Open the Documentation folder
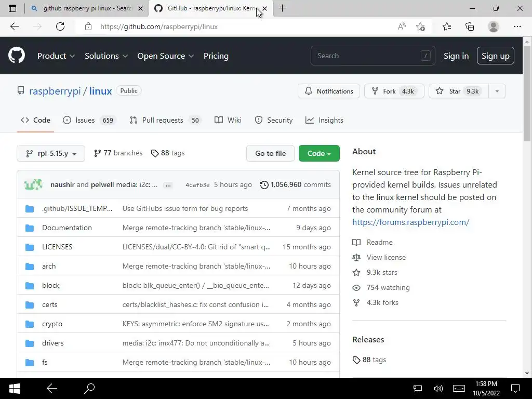The width and height of the screenshot is (532, 399). coord(67,228)
